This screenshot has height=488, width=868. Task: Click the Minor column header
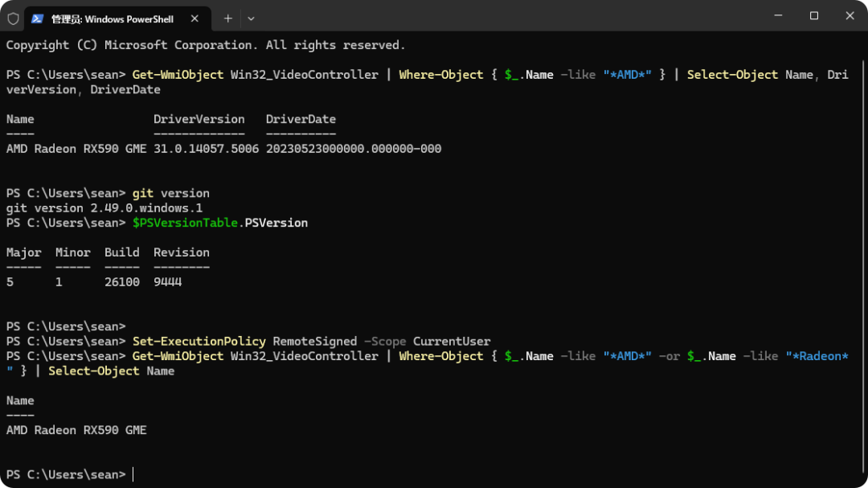[x=72, y=252]
